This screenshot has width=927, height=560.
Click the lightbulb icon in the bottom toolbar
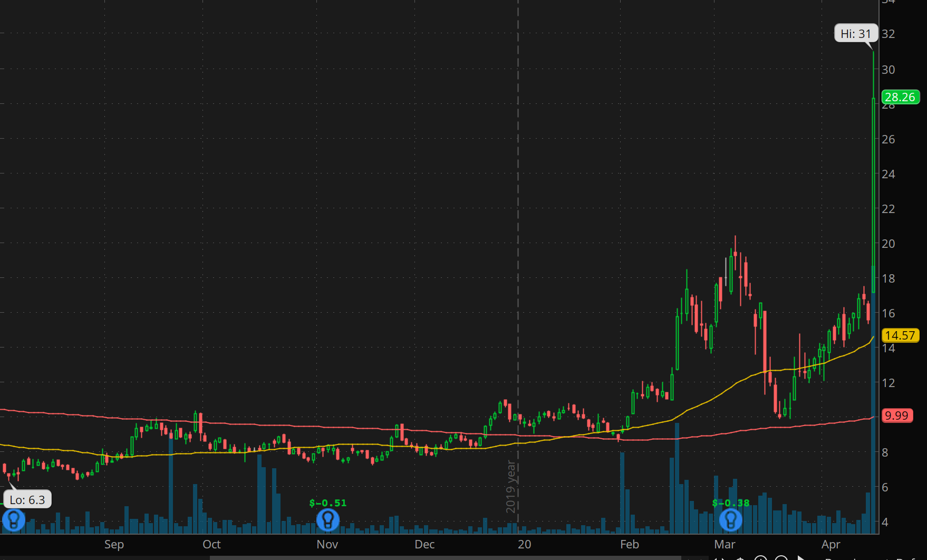click(740, 558)
